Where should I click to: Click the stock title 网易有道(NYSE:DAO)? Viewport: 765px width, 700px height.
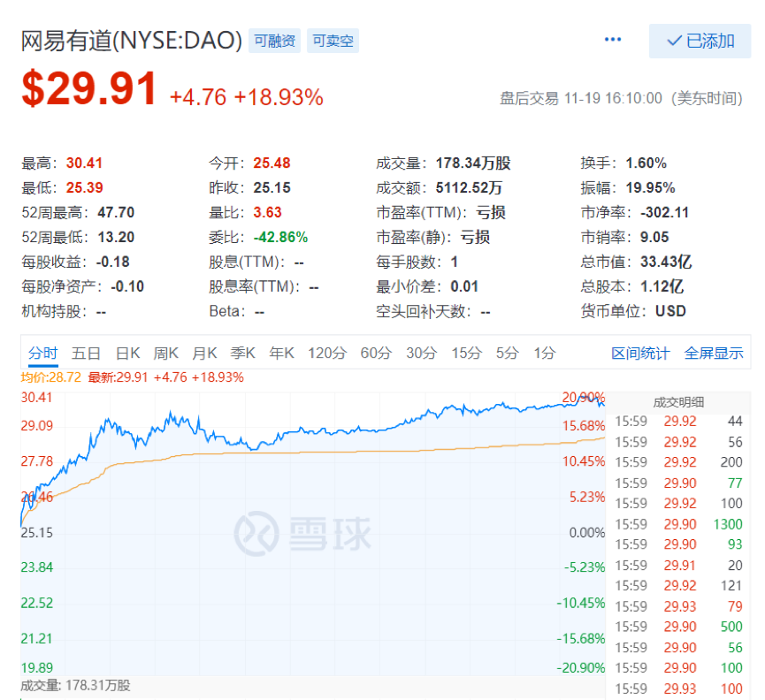[132, 41]
